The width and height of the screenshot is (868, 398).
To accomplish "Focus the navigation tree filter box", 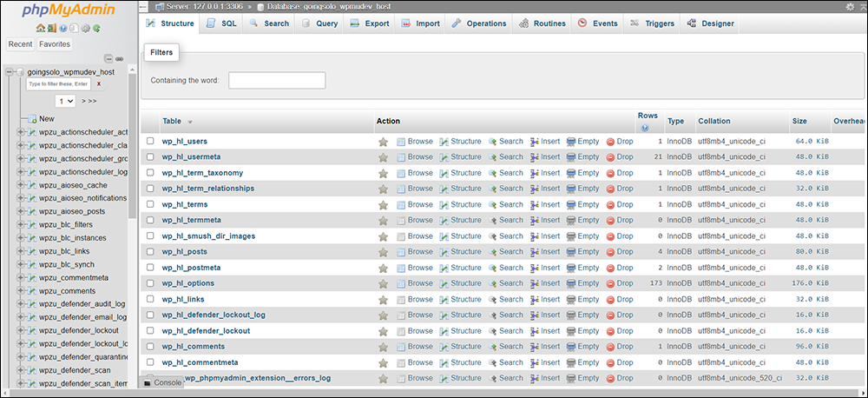I will coord(58,83).
